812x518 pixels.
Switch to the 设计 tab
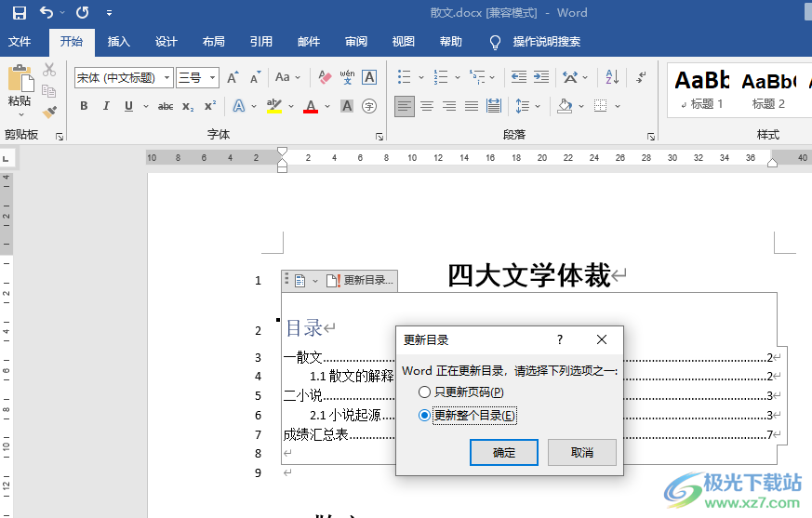(x=166, y=42)
